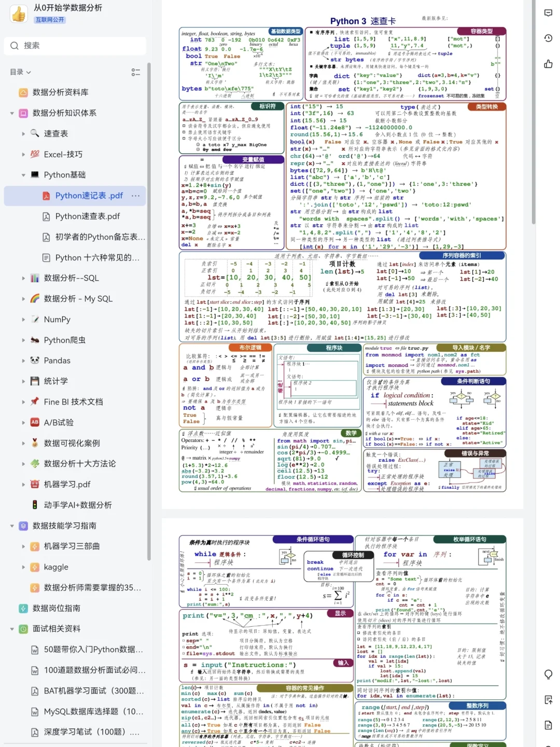Collapse the 数据分析知识体系 section

pyautogui.click(x=11, y=113)
